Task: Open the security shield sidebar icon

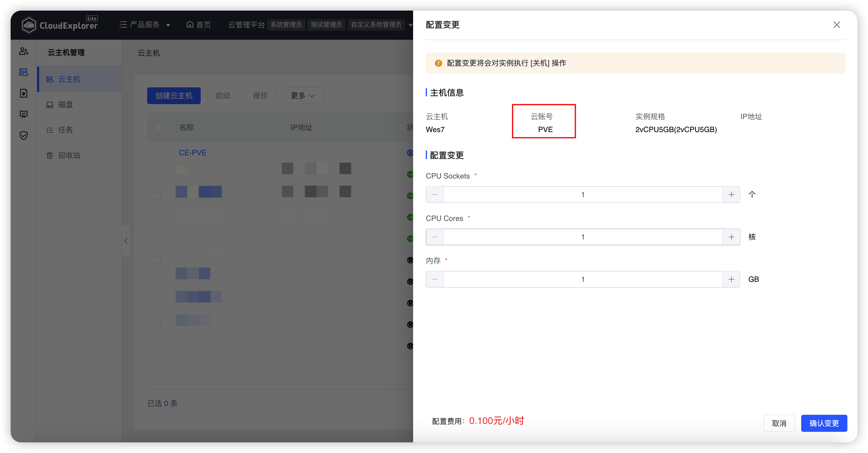Action: [x=24, y=135]
